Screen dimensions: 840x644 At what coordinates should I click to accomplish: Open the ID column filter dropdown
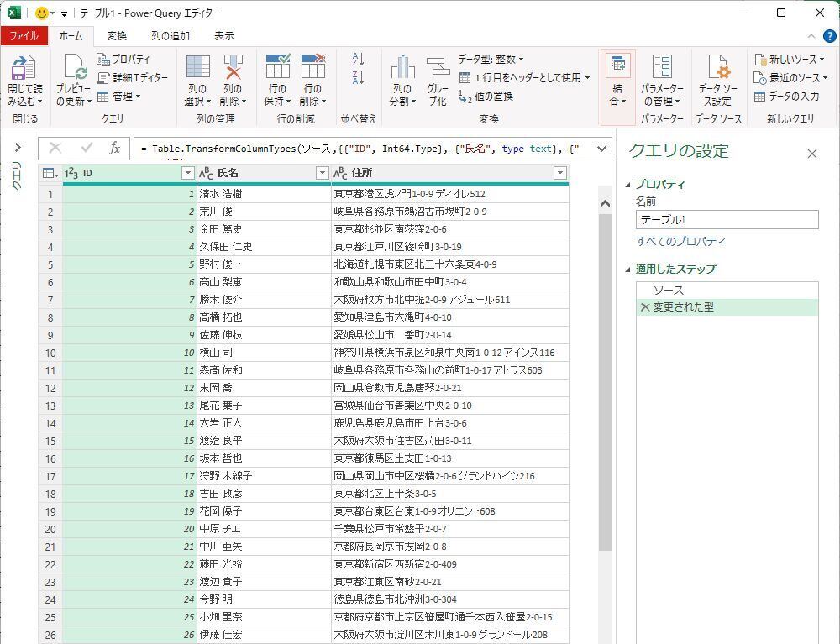click(187, 173)
